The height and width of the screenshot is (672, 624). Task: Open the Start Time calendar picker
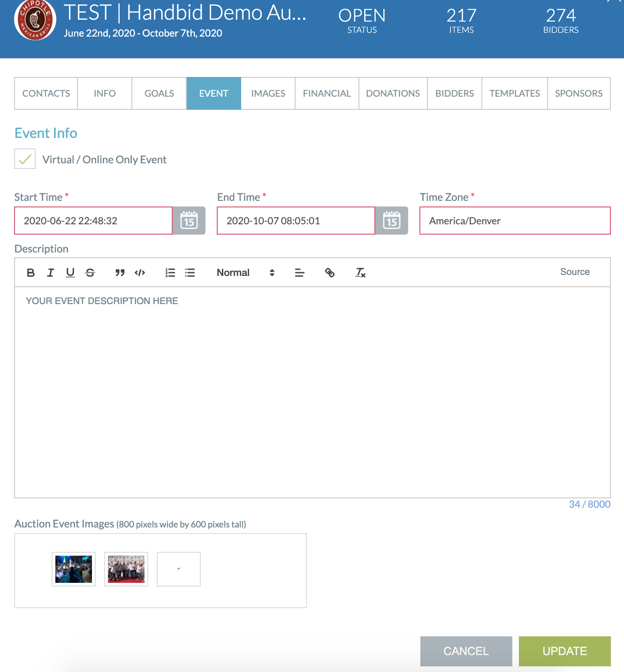189,221
